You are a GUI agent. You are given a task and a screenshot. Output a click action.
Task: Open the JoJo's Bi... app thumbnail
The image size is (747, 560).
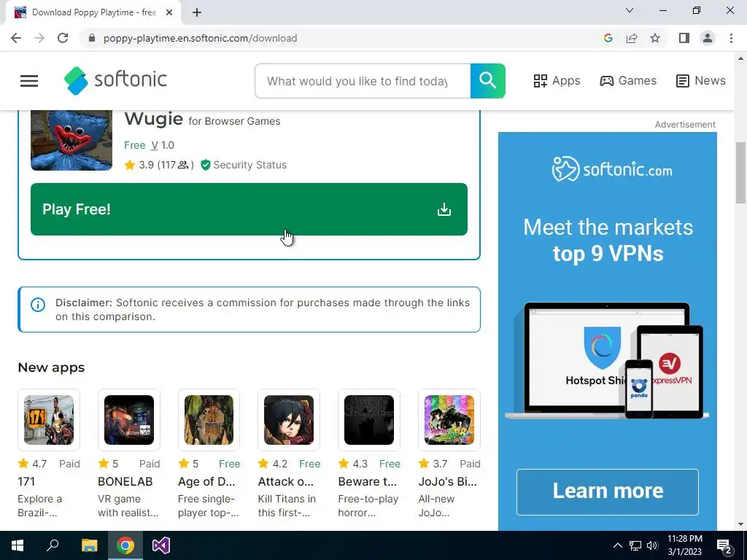coord(449,420)
